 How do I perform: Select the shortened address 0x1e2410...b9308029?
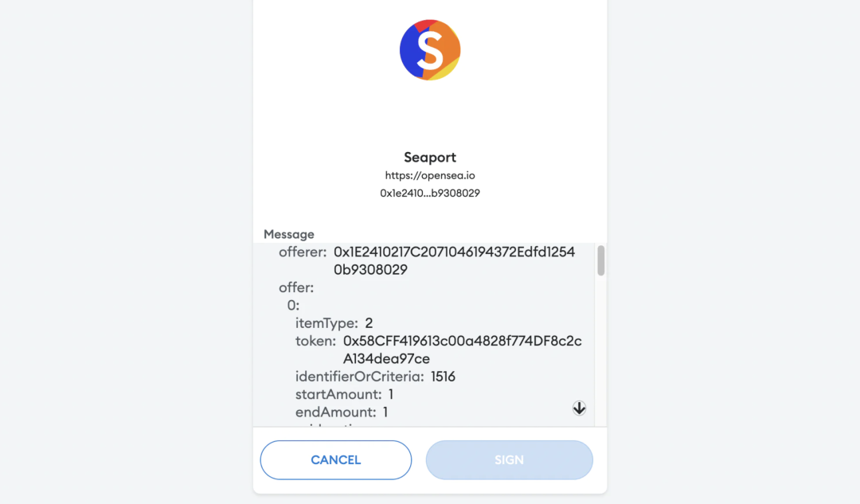[430, 193]
